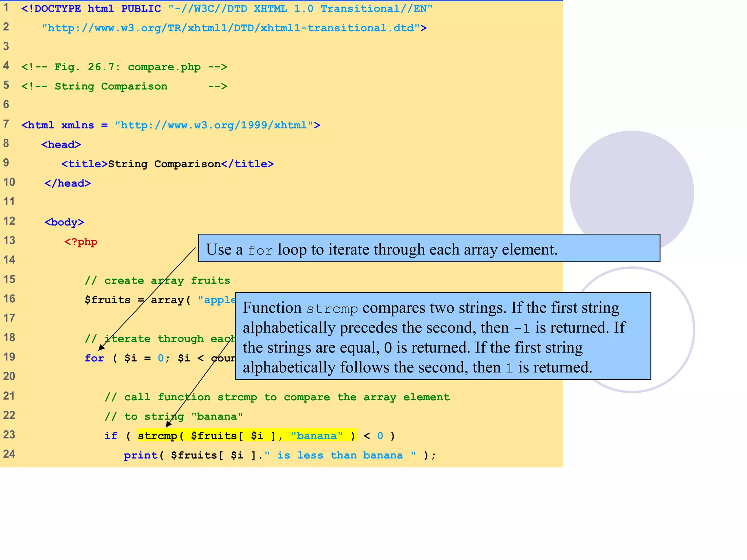Click the highlighted strcmp call on line 23
Image resolution: width=747 pixels, height=560 pixels.
[247, 436]
